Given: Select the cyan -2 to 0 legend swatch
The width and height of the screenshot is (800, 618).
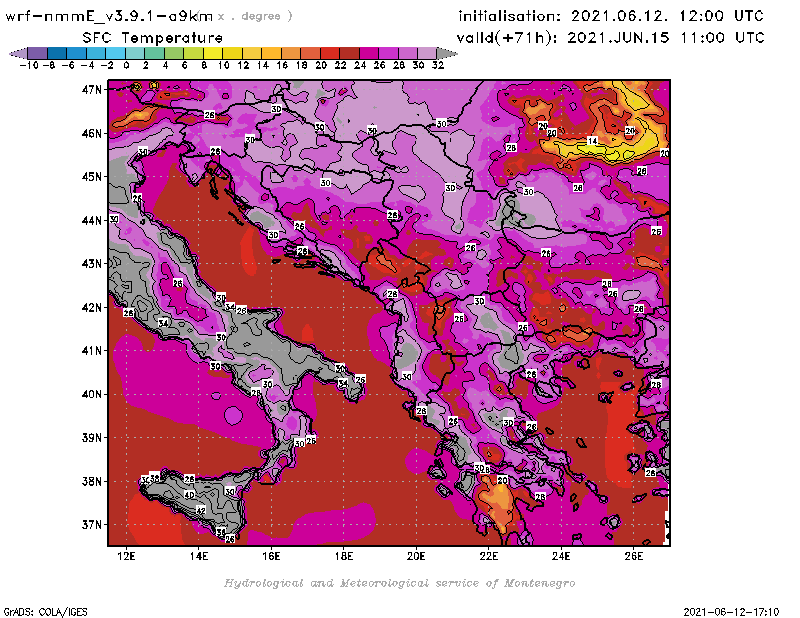Looking at the screenshot, I should pyautogui.click(x=115, y=53).
